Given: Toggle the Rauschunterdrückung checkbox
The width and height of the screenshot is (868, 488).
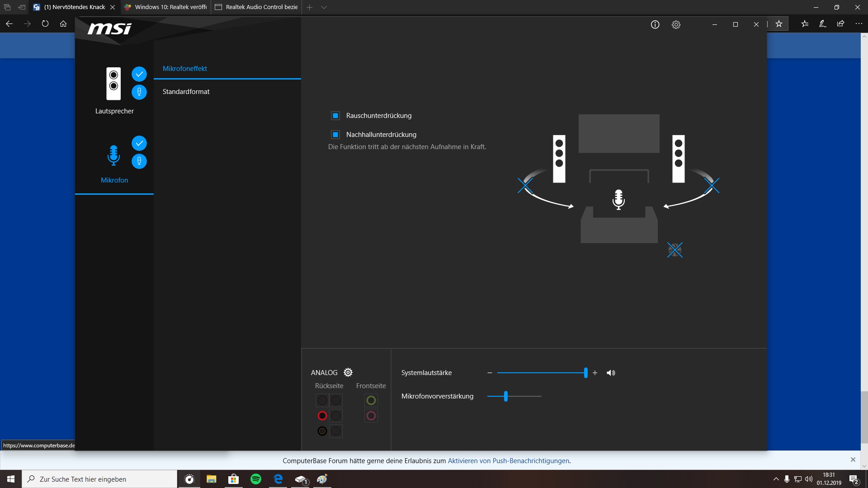Looking at the screenshot, I should pyautogui.click(x=335, y=116).
